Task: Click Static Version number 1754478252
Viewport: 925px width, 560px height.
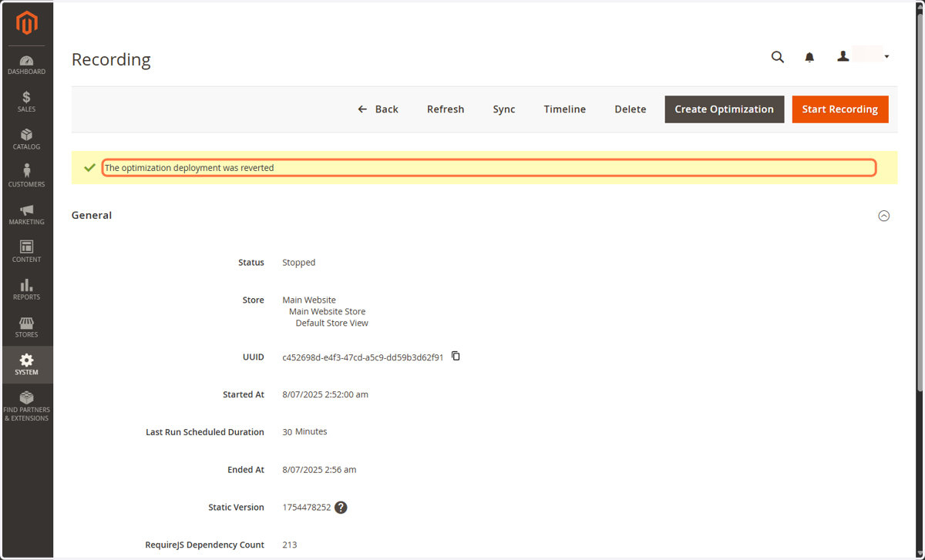Action: (307, 508)
